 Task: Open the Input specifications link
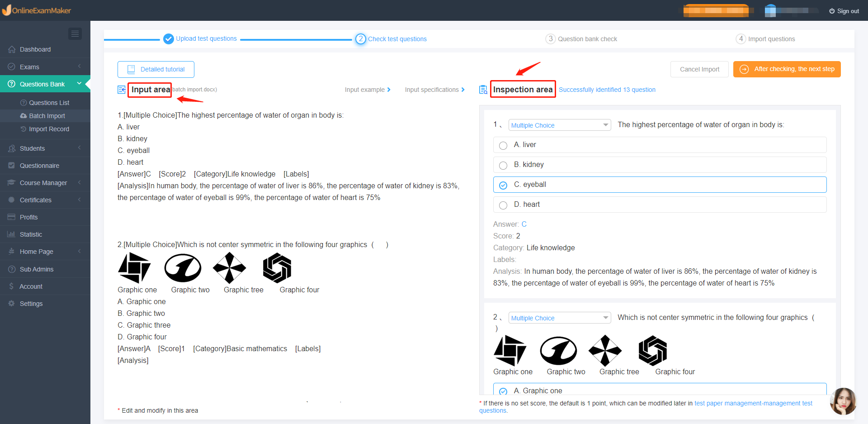pos(435,90)
